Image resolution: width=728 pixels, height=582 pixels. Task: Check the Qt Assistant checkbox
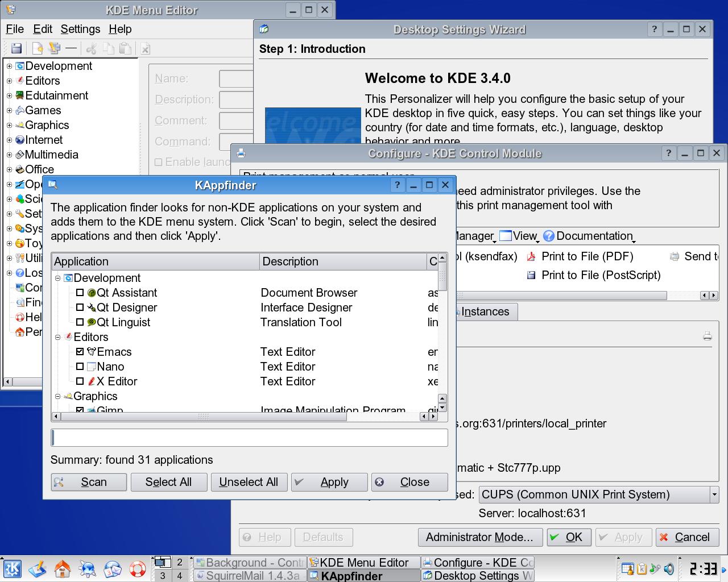(80, 293)
